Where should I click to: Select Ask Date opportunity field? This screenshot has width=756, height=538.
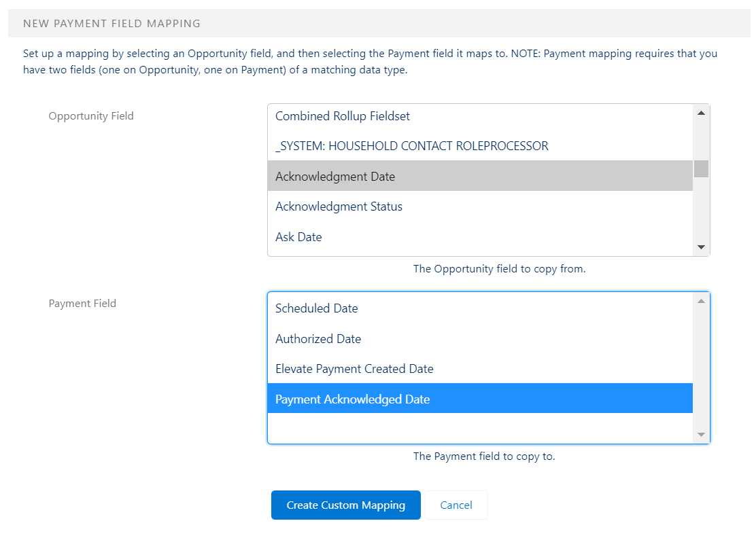click(298, 237)
